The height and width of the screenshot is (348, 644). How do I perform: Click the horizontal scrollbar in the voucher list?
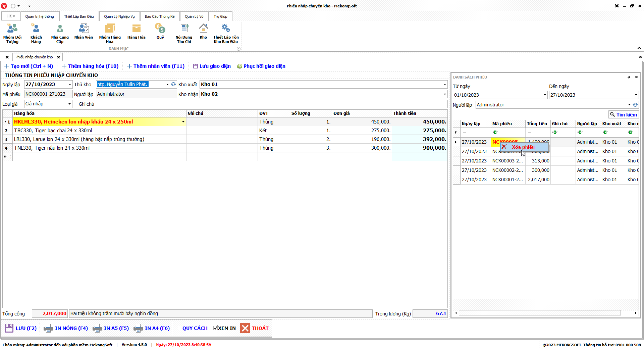539,313
